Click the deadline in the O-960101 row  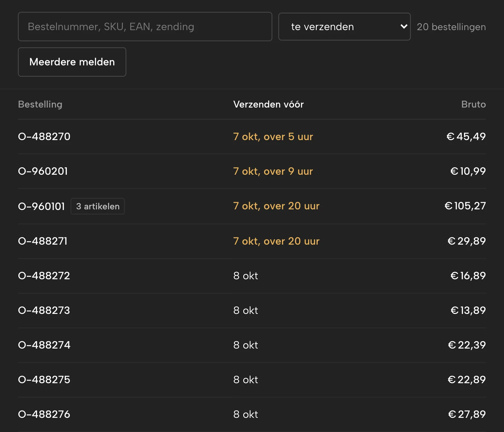[276, 206]
